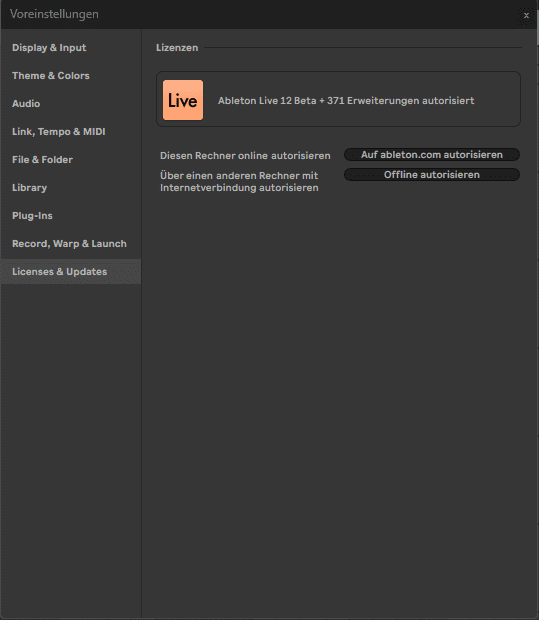Screen dimensions: 539x620
Task: Click the orange Live logo icon
Action: [x=183, y=100]
